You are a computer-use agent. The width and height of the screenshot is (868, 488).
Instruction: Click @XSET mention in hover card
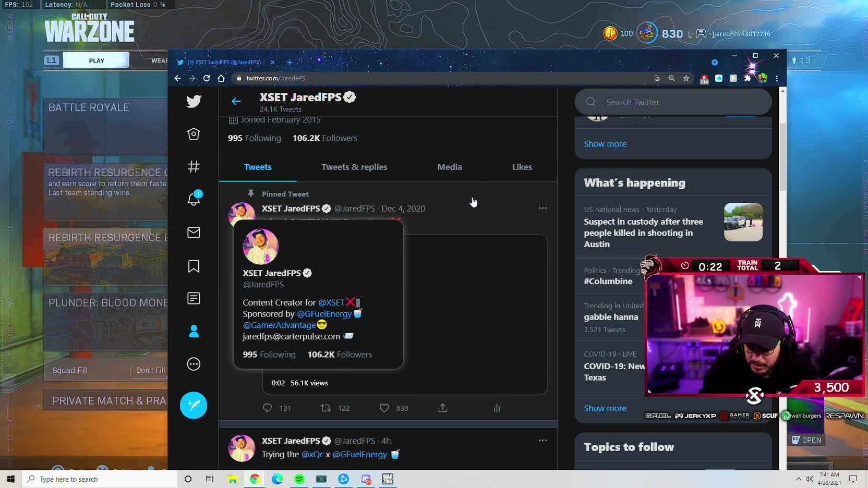point(331,302)
